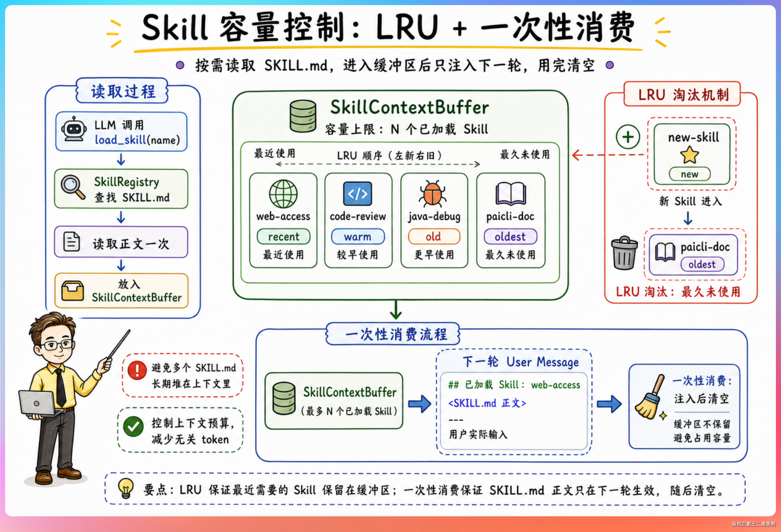Click the green plus circle beside new-skill

click(x=628, y=137)
